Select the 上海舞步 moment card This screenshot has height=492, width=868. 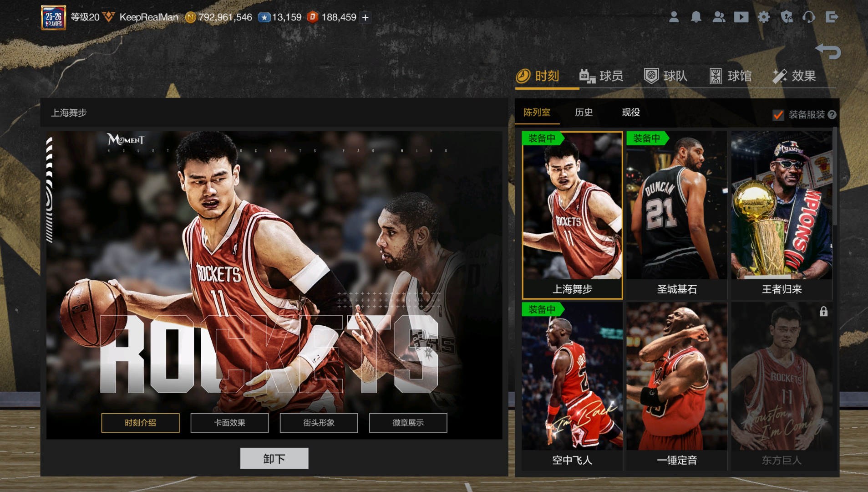click(572, 215)
